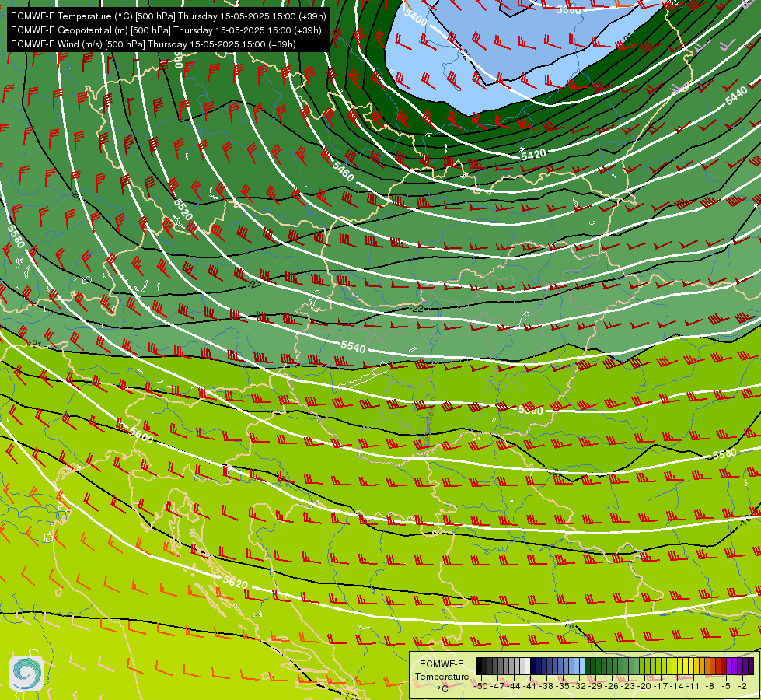Select the ECMWF-E Wind (m/s) title line
This screenshot has width=761, height=700.
(x=153, y=44)
